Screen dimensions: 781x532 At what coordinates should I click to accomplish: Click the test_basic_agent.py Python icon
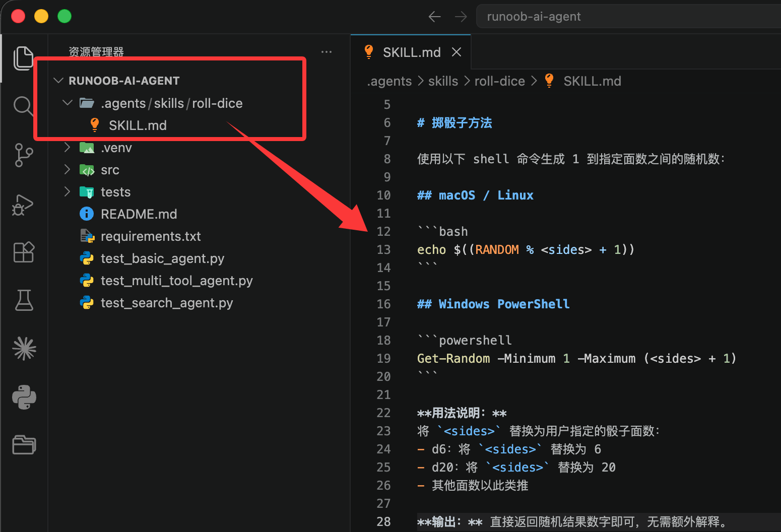(x=87, y=258)
